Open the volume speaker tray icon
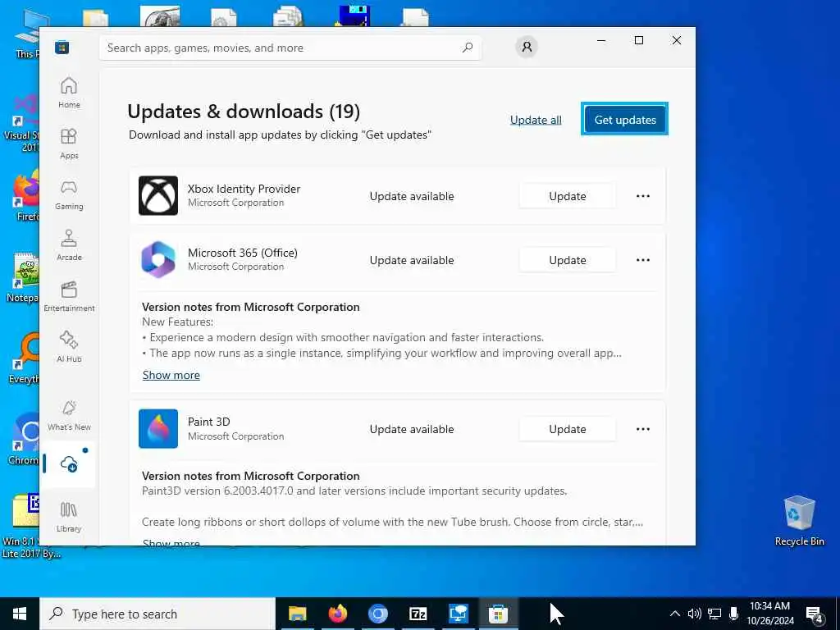Image resolution: width=840 pixels, height=630 pixels. [x=694, y=614]
